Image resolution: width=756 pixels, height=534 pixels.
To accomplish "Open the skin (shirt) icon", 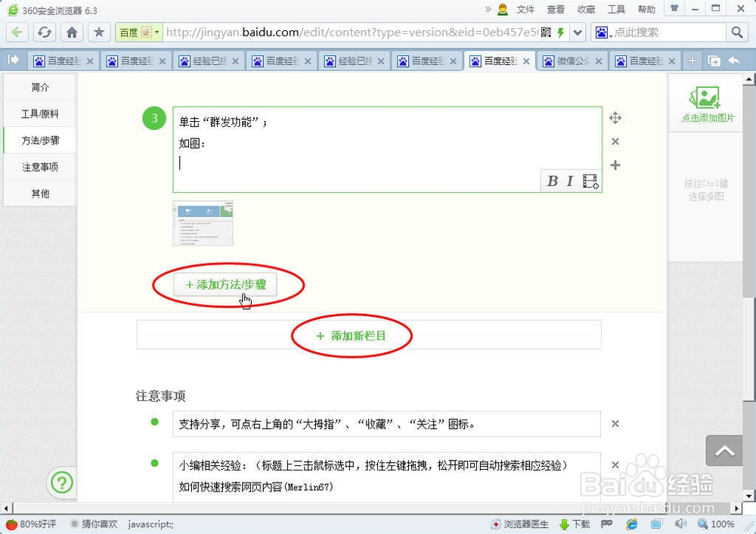I will (674, 8).
